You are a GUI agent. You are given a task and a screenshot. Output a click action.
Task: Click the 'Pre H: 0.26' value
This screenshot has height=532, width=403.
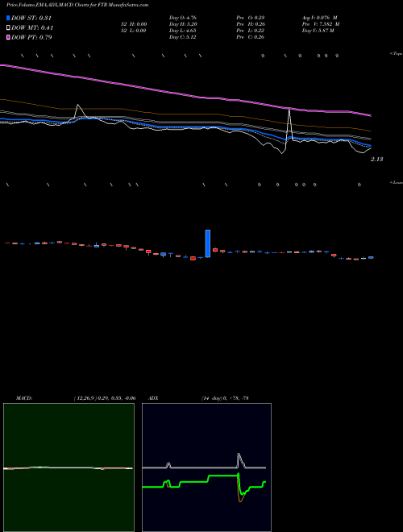(251, 24)
